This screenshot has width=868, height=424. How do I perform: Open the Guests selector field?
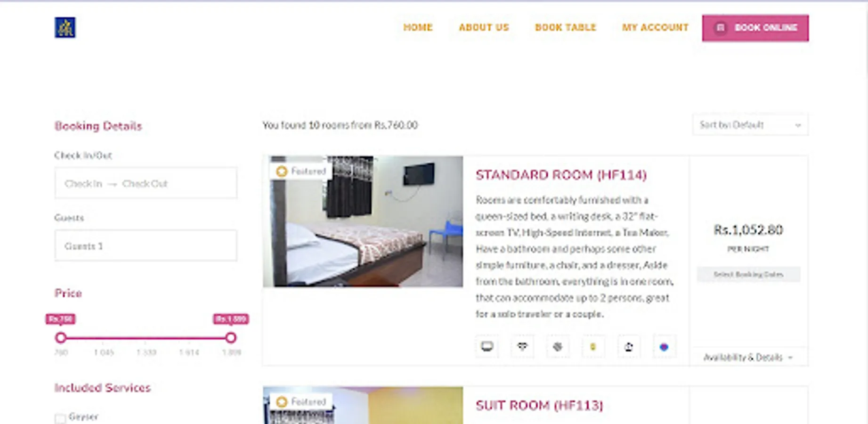coord(146,245)
